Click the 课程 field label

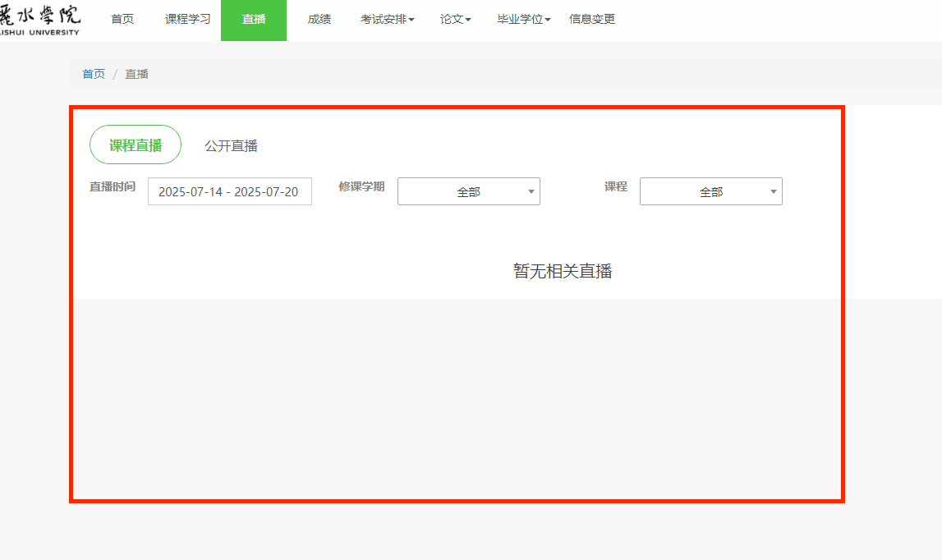tap(616, 187)
